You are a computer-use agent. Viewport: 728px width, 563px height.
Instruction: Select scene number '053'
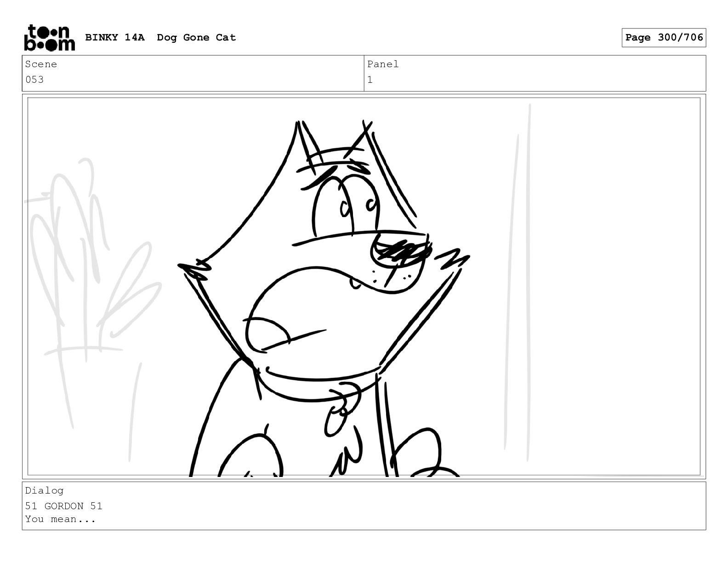34,80
